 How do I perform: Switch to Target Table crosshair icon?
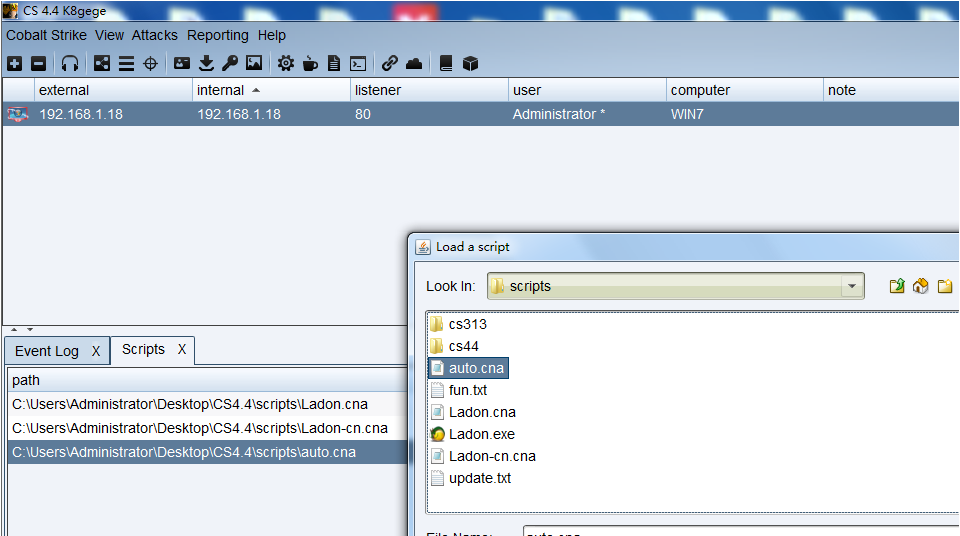150,63
